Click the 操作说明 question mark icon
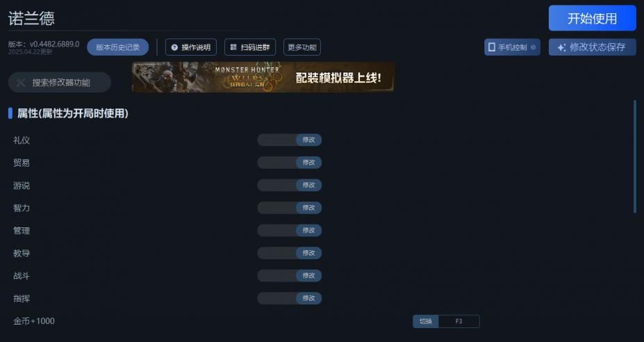 tap(174, 47)
